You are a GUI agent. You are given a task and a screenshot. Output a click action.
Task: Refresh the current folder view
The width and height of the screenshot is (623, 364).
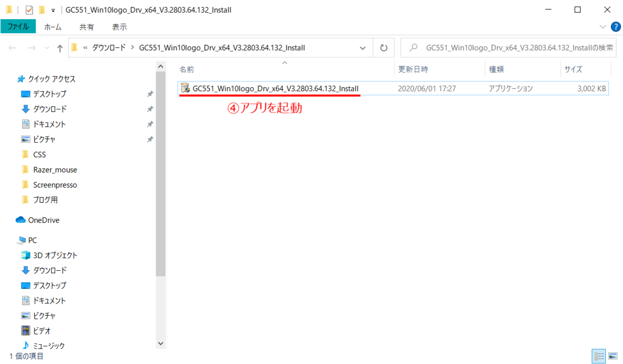(384, 48)
